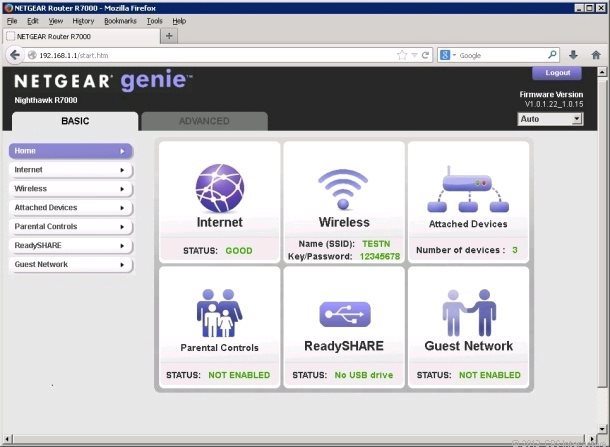Click the Google search engine icon
Viewport: 610px width, 447px height.
point(445,55)
